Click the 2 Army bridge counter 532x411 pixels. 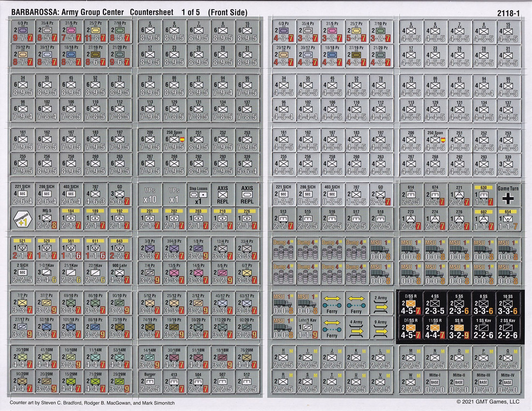pos(381,304)
